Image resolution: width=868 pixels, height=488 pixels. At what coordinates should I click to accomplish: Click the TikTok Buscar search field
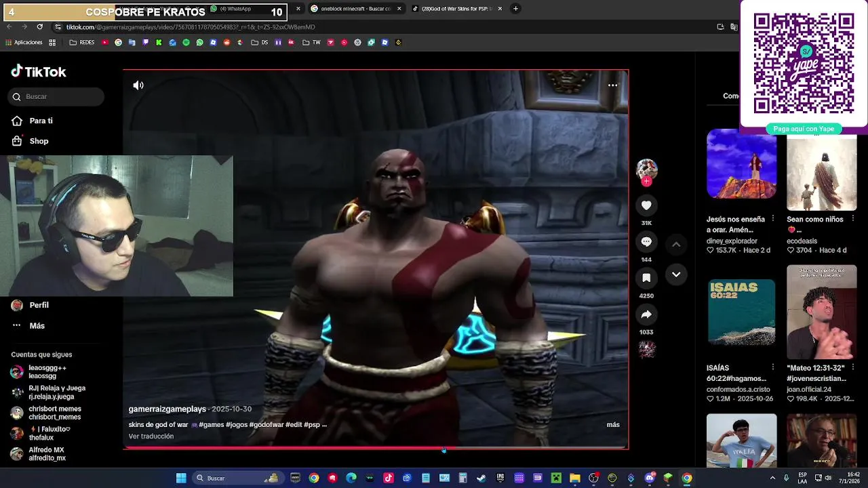pyautogui.click(x=56, y=97)
